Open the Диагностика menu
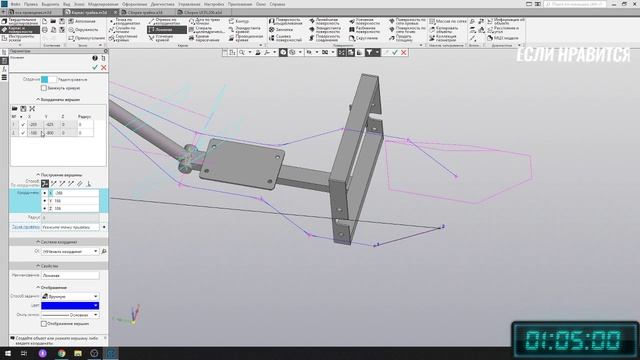This screenshot has width=640, height=360. 162,4
